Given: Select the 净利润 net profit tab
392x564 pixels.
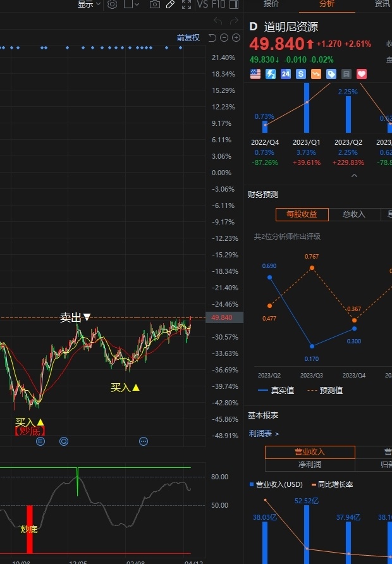Looking at the screenshot, I should pos(310,465).
